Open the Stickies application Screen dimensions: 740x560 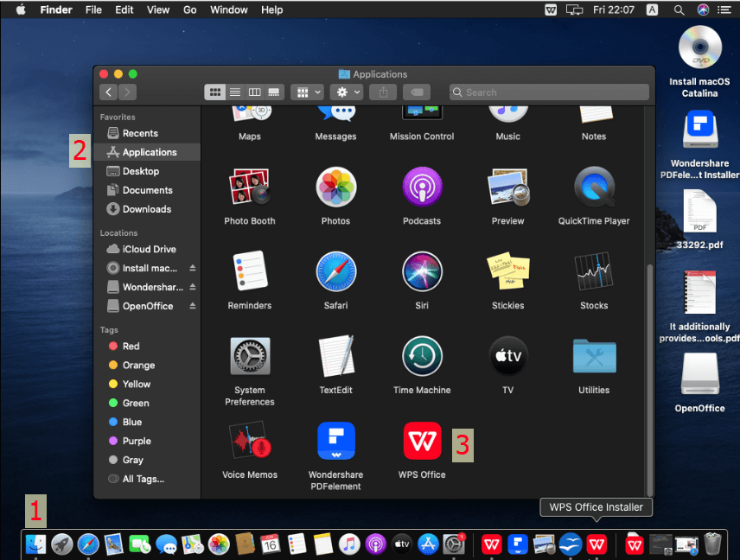point(507,272)
